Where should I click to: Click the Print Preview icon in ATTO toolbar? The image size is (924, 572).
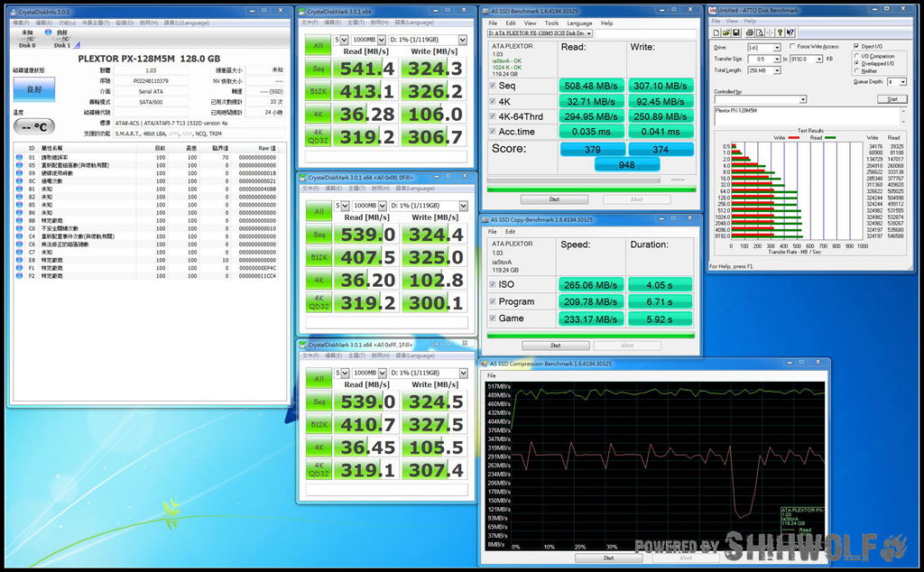(x=760, y=33)
